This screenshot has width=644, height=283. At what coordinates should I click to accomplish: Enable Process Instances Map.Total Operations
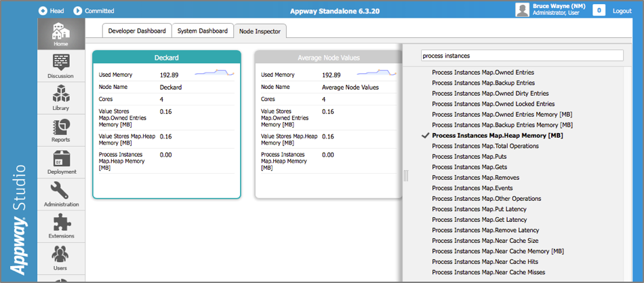coord(485,146)
